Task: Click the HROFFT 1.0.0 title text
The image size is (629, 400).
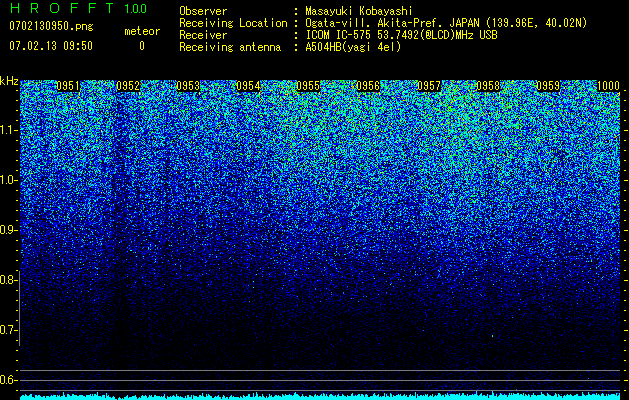Action: 78,8
